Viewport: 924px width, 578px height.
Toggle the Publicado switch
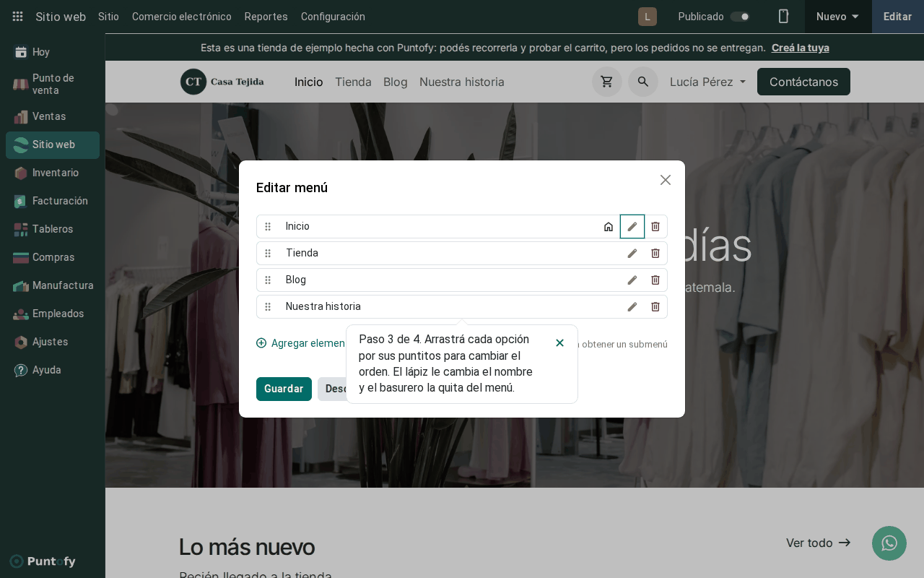[740, 17]
